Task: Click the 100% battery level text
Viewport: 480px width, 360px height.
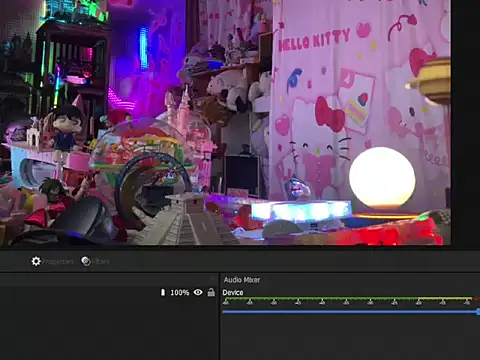Action: [180, 293]
